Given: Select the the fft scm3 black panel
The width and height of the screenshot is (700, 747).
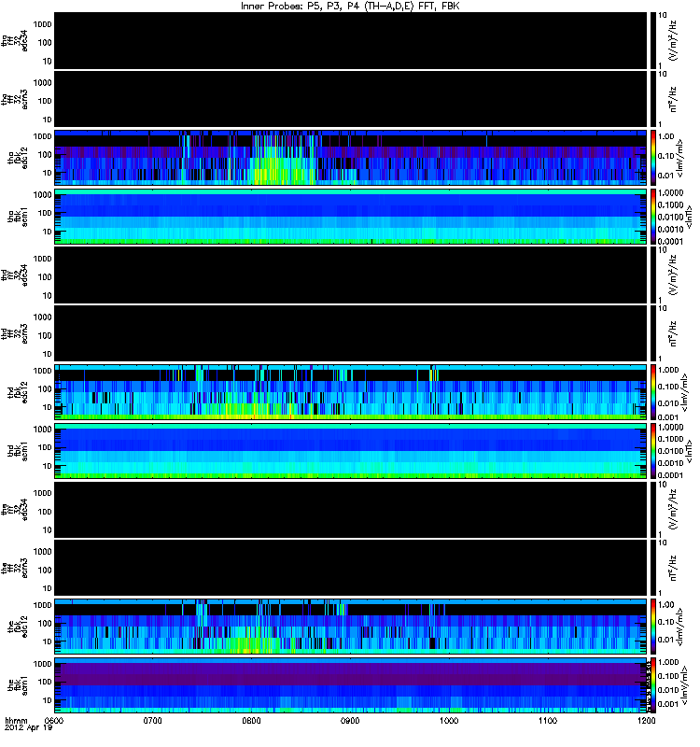Looking at the screenshot, I should [x=351, y=569].
